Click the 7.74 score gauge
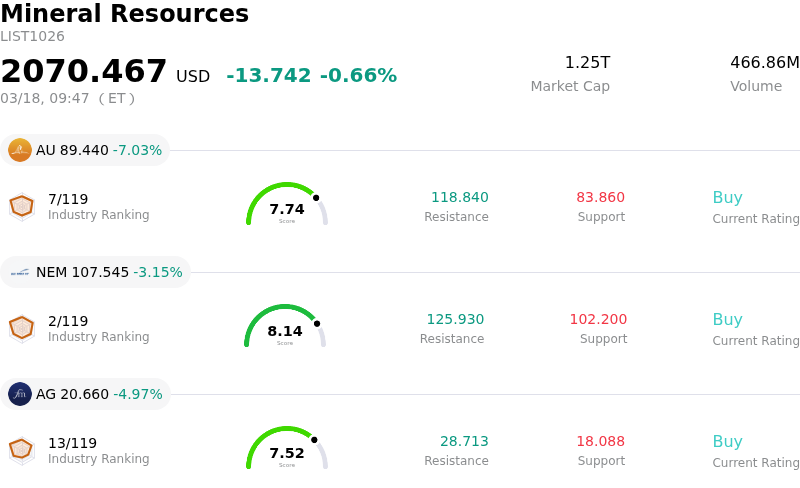This screenshot has height=488, width=800. click(x=287, y=205)
